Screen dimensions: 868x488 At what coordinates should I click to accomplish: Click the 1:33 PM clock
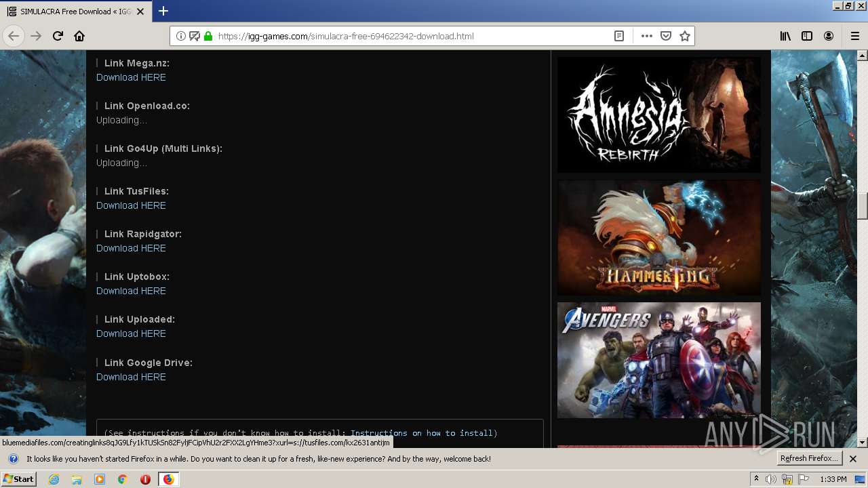[833, 479]
